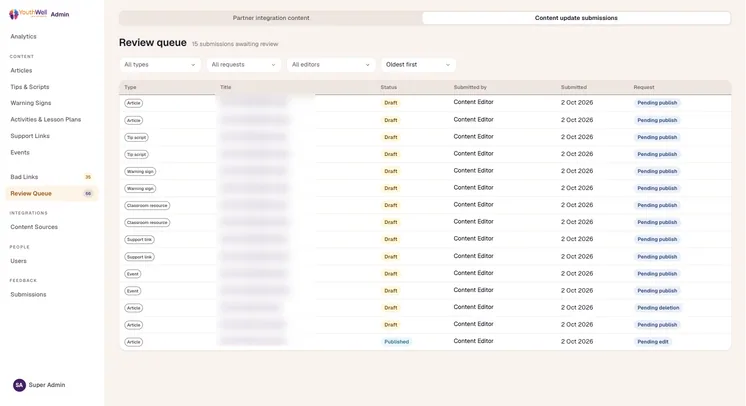Open Content Sources under Integrations
The width and height of the screenshot is (746, 406).
34,227
